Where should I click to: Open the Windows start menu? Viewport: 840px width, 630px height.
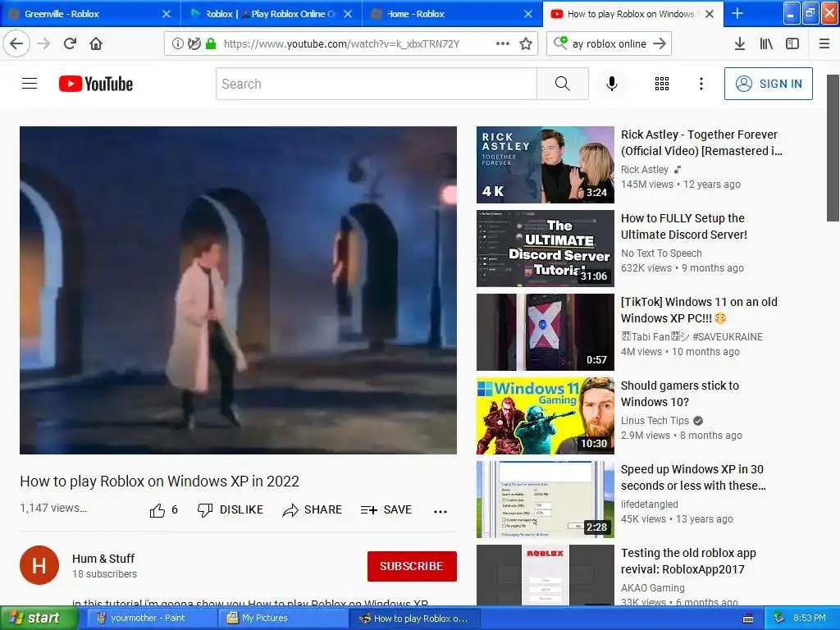(x=39, y=619)
